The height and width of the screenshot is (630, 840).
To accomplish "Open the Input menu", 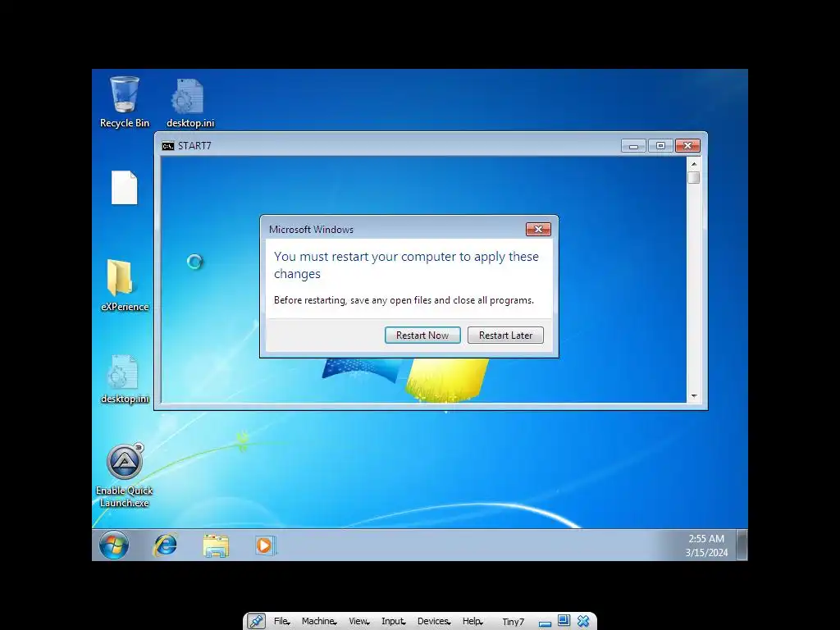I will click(x=393, y=622).
